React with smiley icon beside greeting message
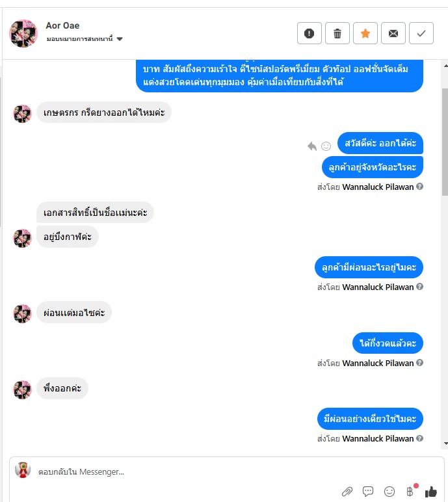Image resolution: width=448 pixels, height=502 pixels. (x=326, y=146)
